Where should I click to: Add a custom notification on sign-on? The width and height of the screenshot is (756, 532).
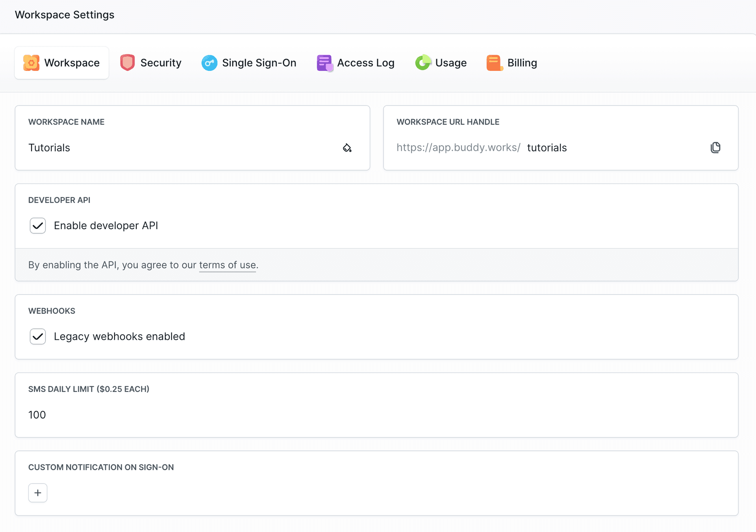tap(37, 493)
